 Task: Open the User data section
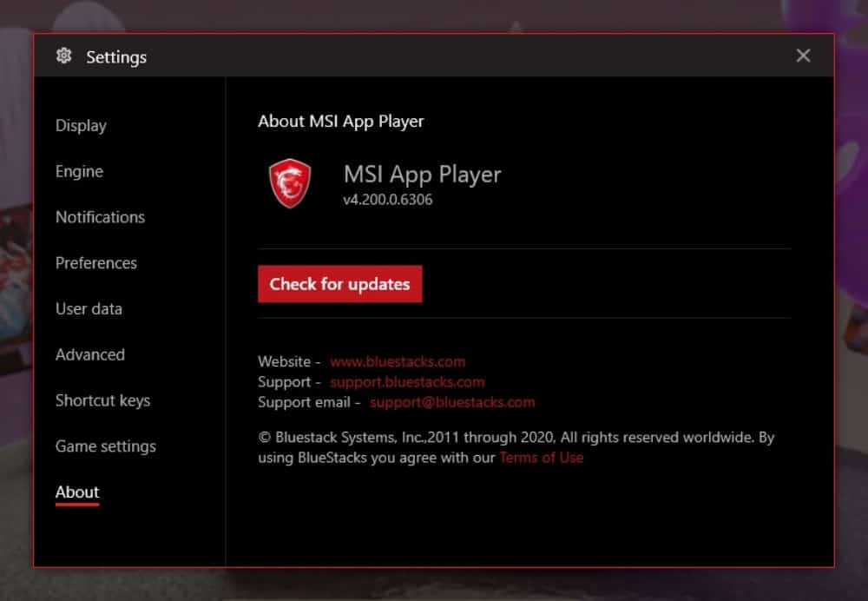pos(89,309)
